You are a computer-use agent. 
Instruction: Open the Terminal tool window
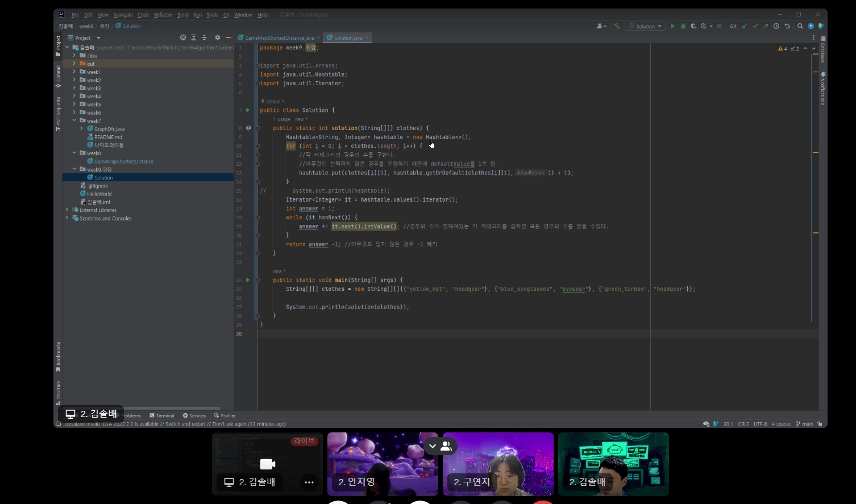162,416
